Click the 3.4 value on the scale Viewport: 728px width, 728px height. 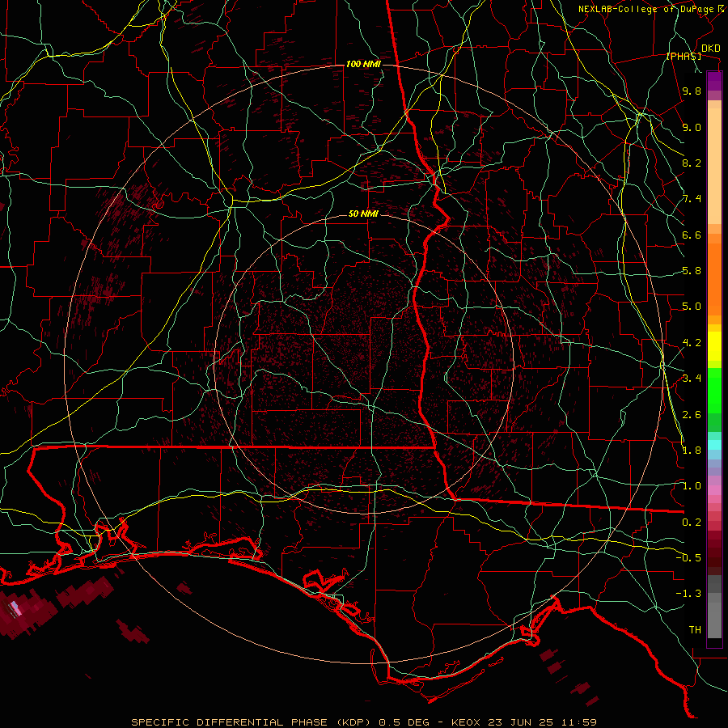pyautogui.click(x=692, y=379)
